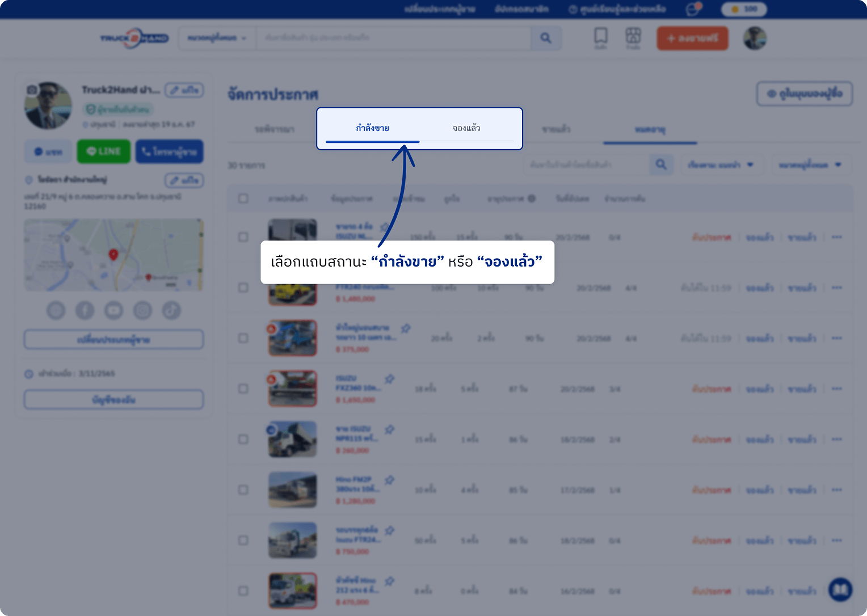Click the TikTok social icon

pyautogui.click(x=171, y=310)
